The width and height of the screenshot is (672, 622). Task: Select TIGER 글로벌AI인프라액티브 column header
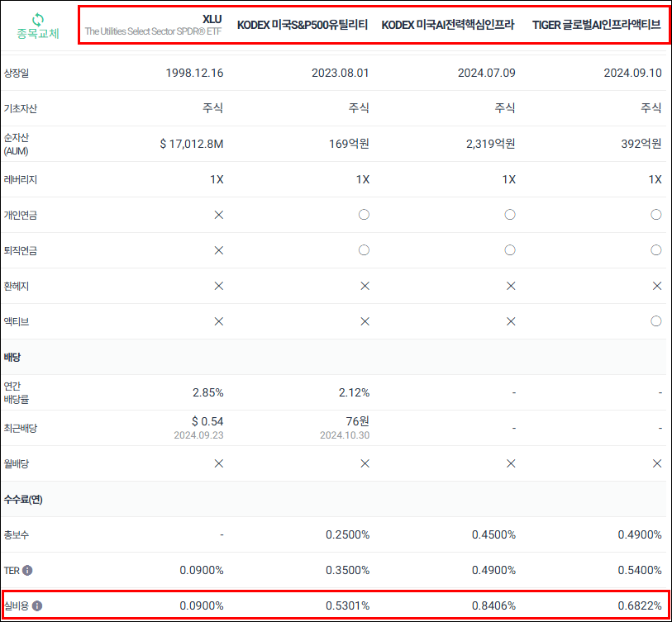click(597, 25)
